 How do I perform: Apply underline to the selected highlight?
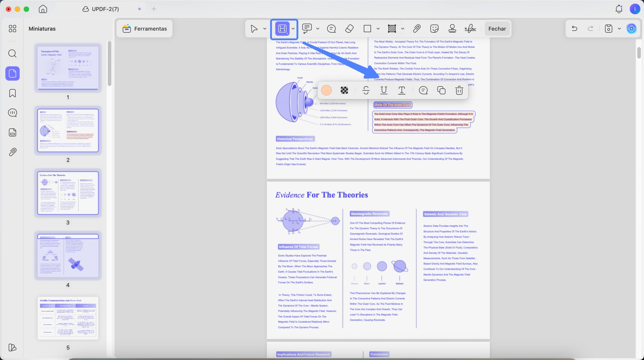click(384, 90)
